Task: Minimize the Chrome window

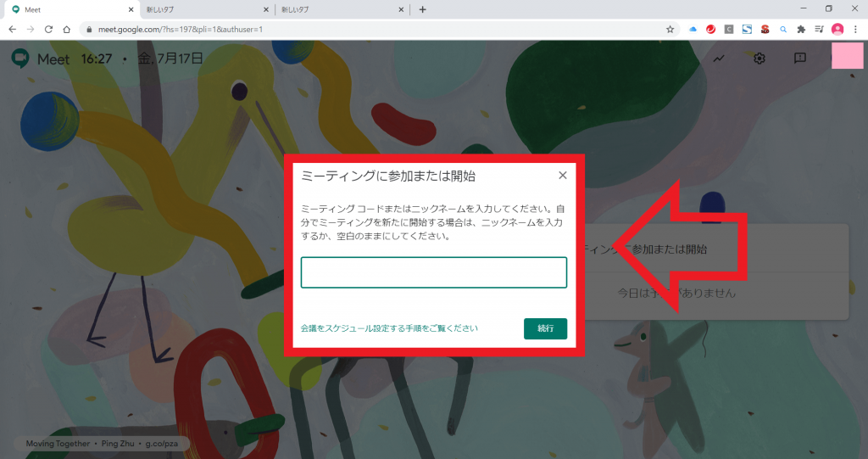Action: click(x=804, y=8)
